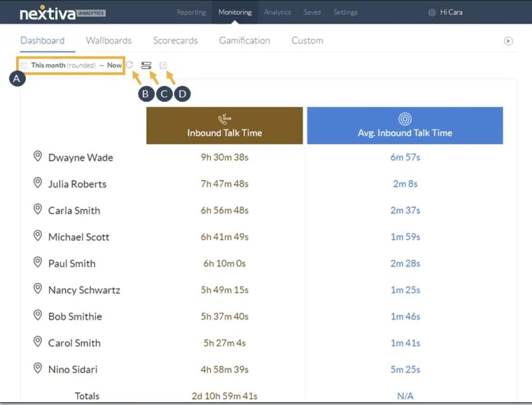Click the location pin beside Paul Smith
Viewport: 532px width, 405px height.
pos(38,262)
